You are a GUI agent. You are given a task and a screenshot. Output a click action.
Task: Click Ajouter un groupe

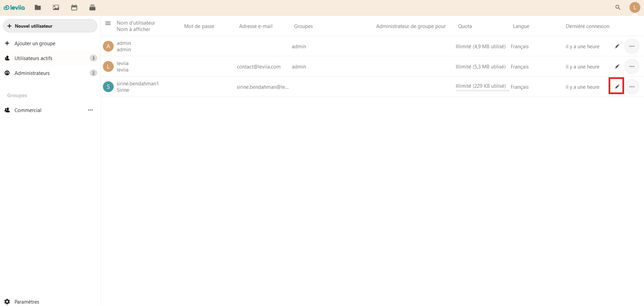tap(35, 43)
